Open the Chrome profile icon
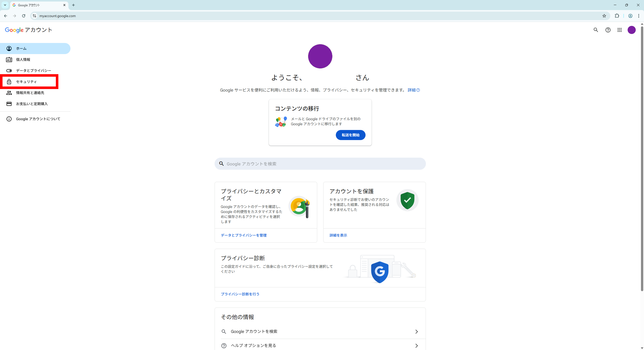 pos(630,16)
